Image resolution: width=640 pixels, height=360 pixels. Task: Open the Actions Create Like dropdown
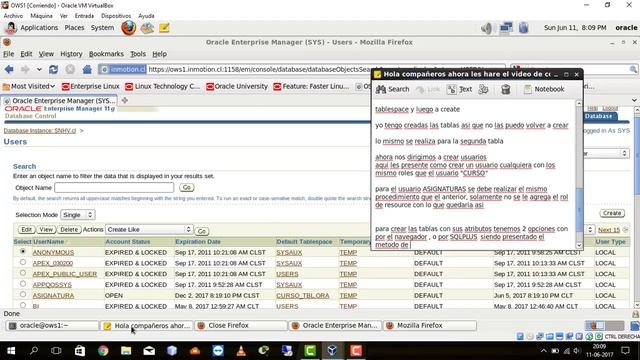149,229
